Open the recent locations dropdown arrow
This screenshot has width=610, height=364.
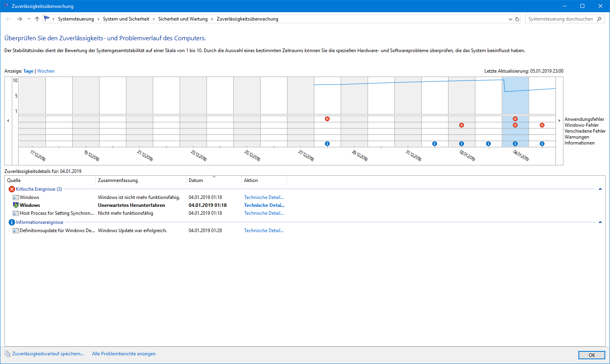coord(29,19)
